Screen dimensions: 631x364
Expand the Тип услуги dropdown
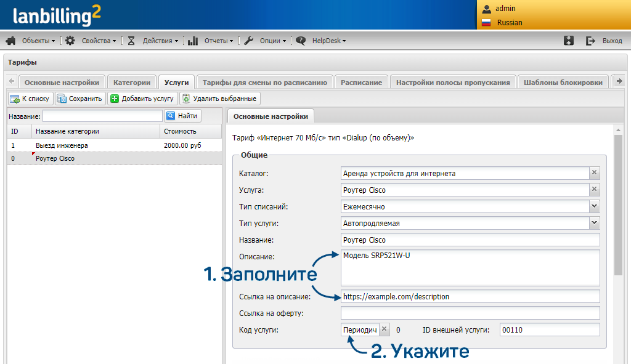click(594, 223)
